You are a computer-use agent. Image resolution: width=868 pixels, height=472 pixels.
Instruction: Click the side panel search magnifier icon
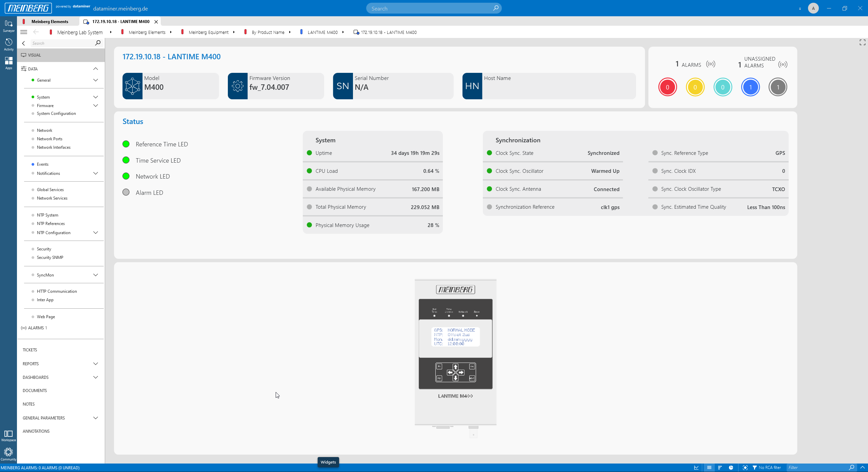pyautogui.click(x=98, y=43)
